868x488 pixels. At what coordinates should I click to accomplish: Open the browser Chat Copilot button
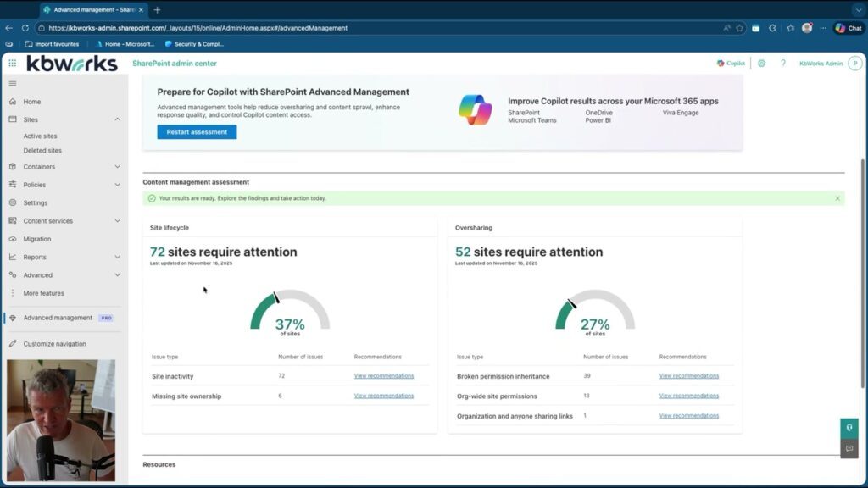(849, 28)
